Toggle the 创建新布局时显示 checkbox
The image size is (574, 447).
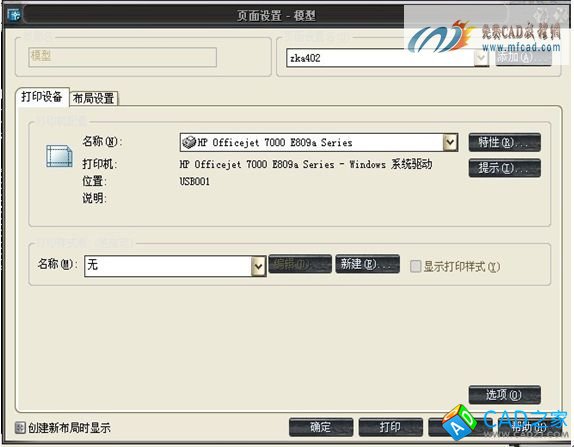point(20,427)
